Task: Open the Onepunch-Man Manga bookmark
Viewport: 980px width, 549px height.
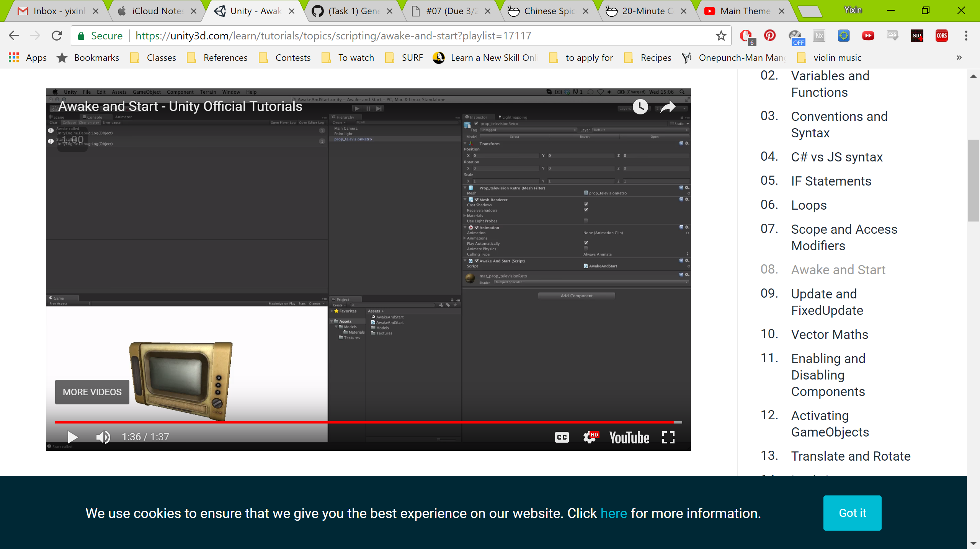Action: 734,58
